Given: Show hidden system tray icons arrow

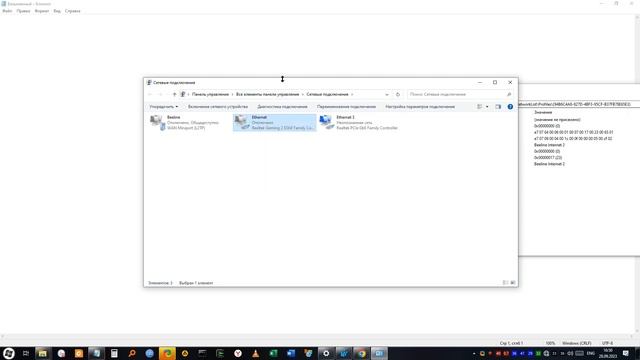Looking at the screenshot, I should click(474, 353).
